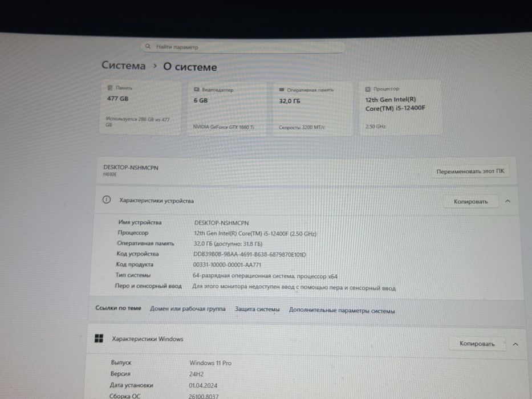Select the "Windows 11 Pro" edition value

pos(210,363)
